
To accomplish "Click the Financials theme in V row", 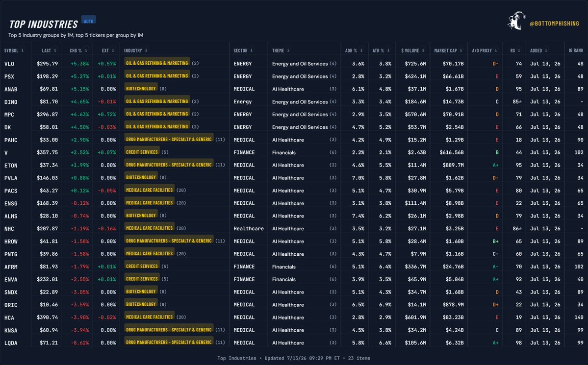I will 284,152.
